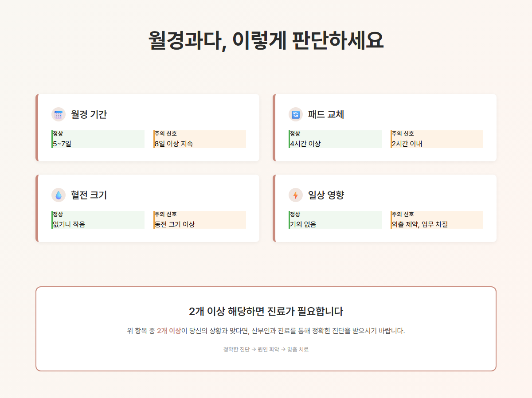Click the 혈전 크기 card title
532x398 pixels.
click(89, 195)
